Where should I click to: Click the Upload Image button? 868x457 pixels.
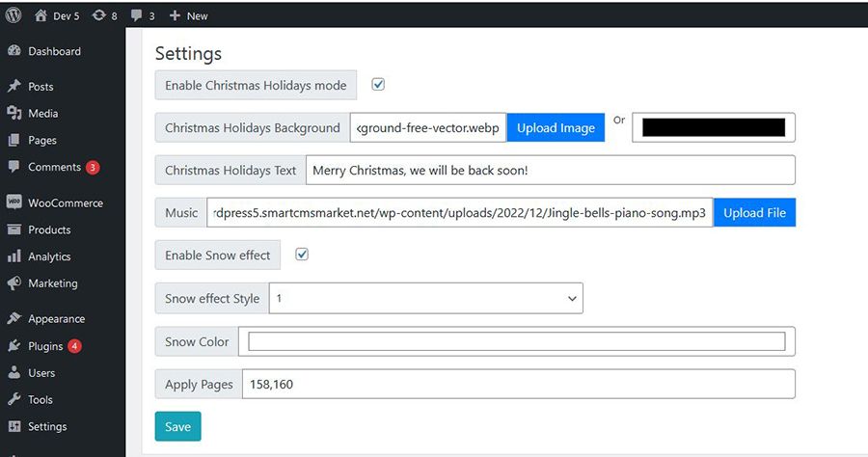[556, 127]
